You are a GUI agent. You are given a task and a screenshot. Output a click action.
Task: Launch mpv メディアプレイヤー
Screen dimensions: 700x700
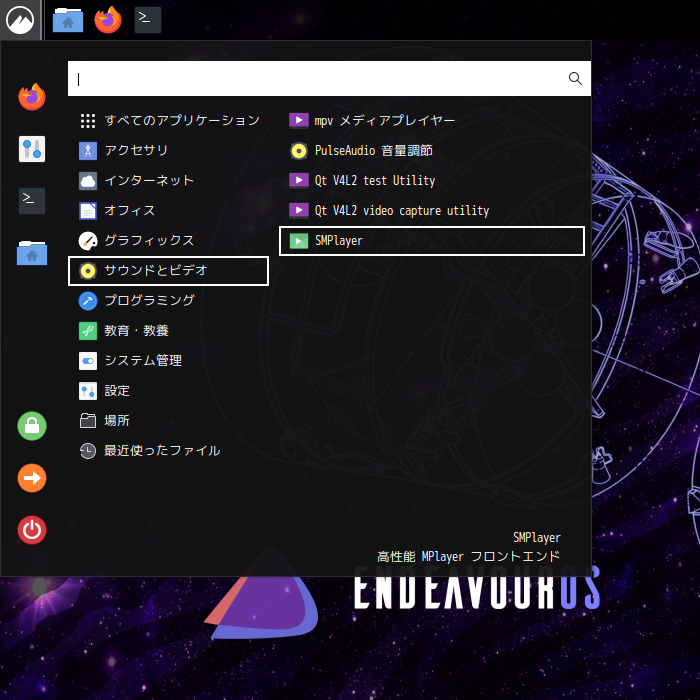point(432,121)
